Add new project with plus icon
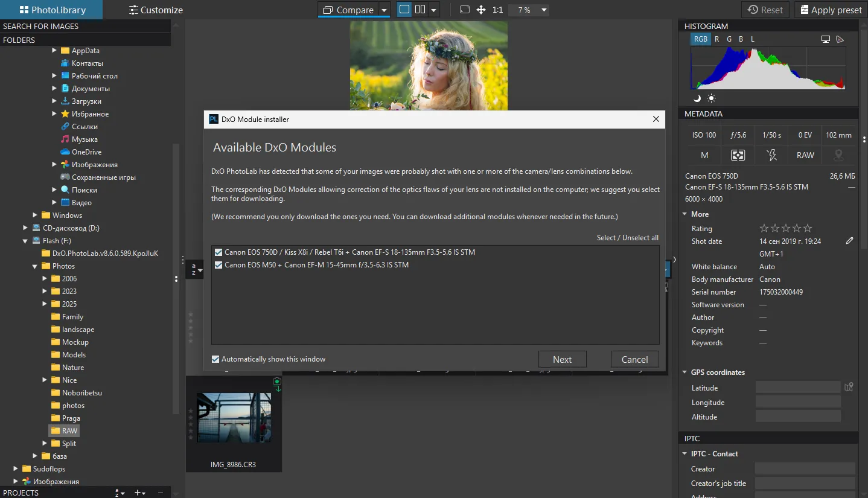 (139, 493)
